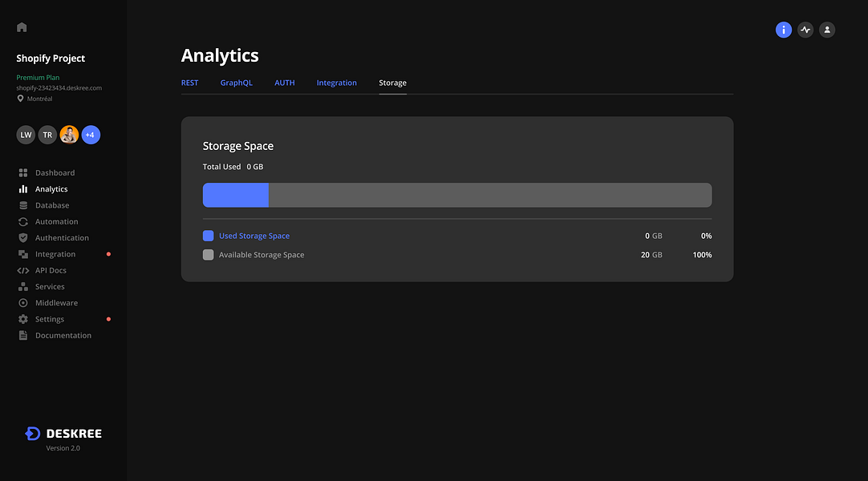This screenshot has width=868, height=481.
Task: Click the blue used storage swatch
Action: click(209, 236)
